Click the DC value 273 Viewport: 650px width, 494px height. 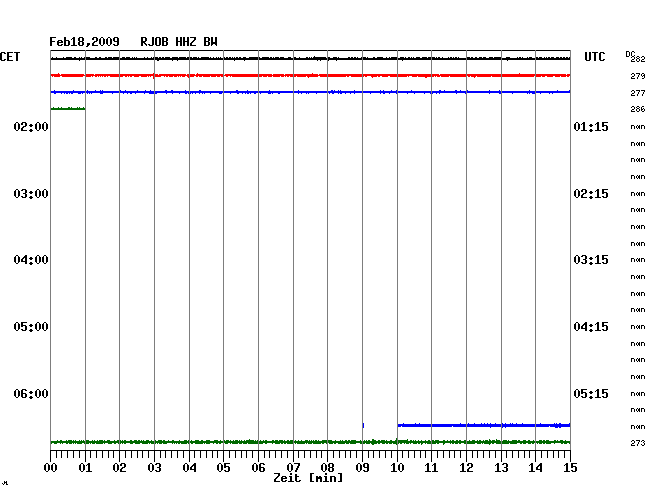[x=638, y=443]
